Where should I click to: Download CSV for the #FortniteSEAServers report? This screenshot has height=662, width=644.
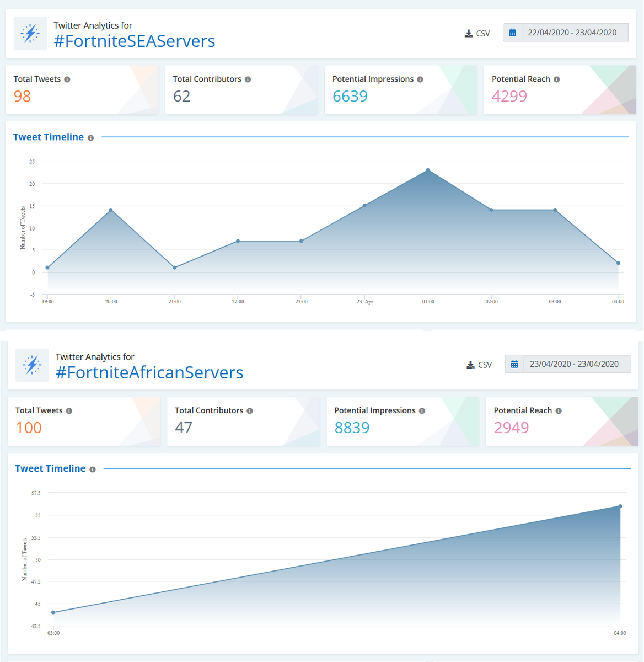(477, 34)
